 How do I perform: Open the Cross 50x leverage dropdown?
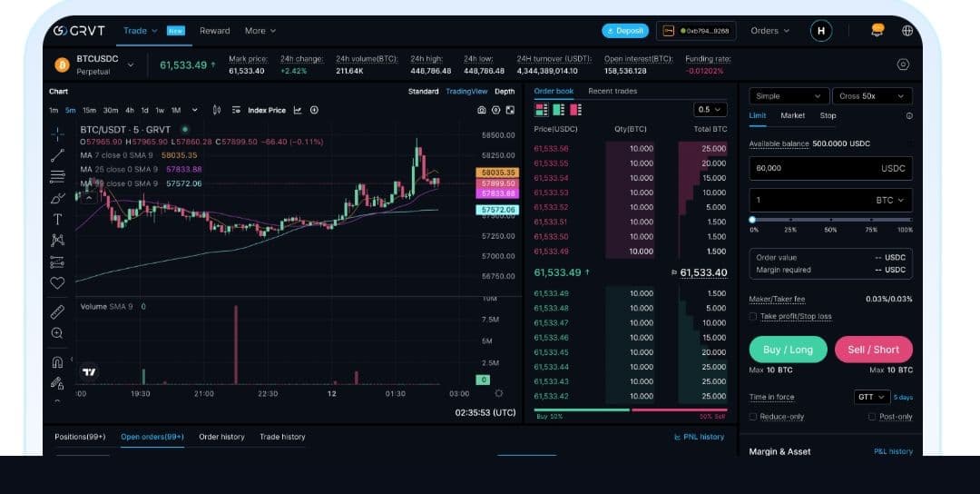pyautogui.click(x=872, y=96)
